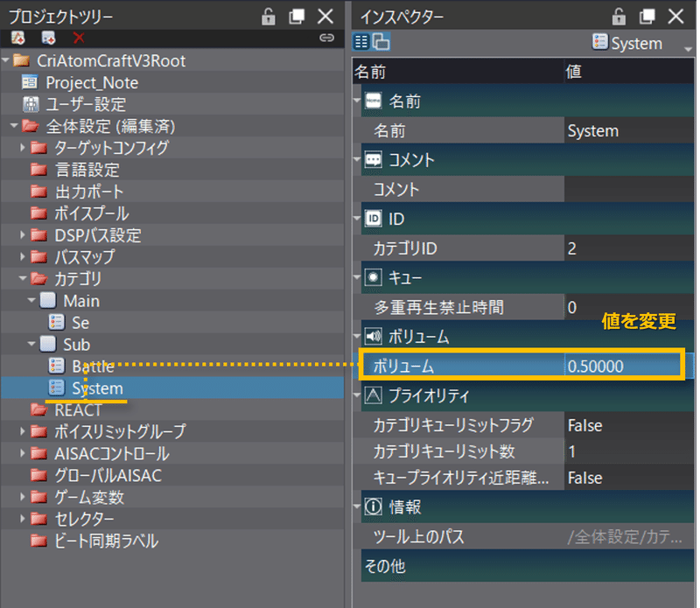This screenshot has height=608, width=700.
Task: Click the その他 section header
Action: [528, 566]
